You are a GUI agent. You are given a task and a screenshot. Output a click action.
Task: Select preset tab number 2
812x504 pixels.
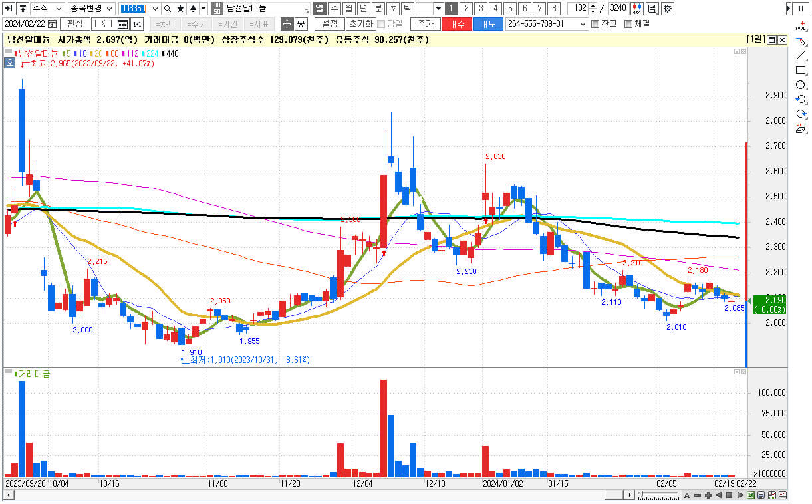466,9
